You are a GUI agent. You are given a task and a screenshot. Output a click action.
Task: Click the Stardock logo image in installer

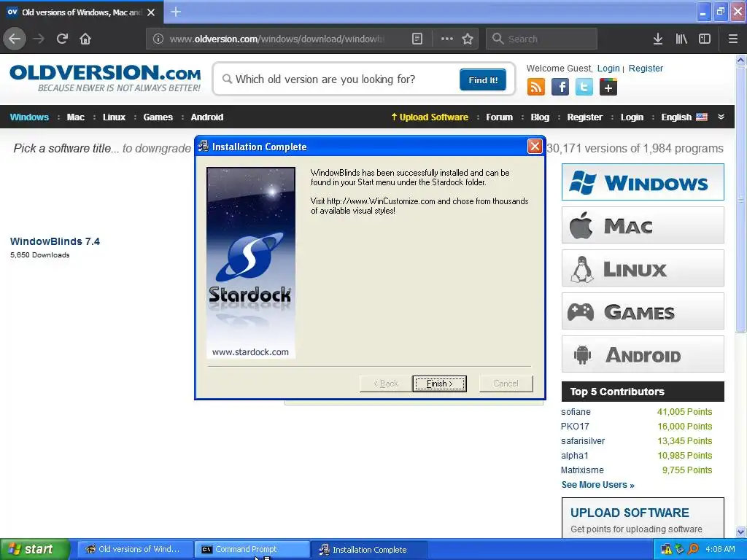point(251,262)
